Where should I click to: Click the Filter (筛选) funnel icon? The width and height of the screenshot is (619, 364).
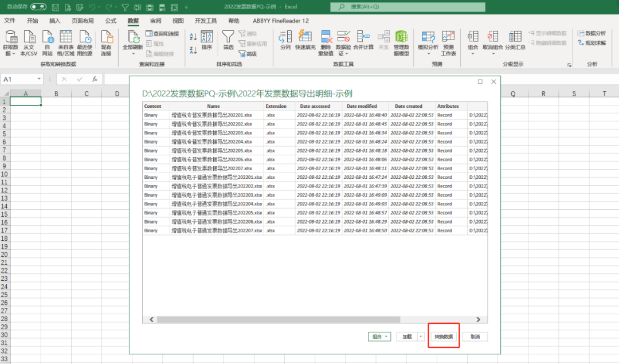(x=228, y=40)
